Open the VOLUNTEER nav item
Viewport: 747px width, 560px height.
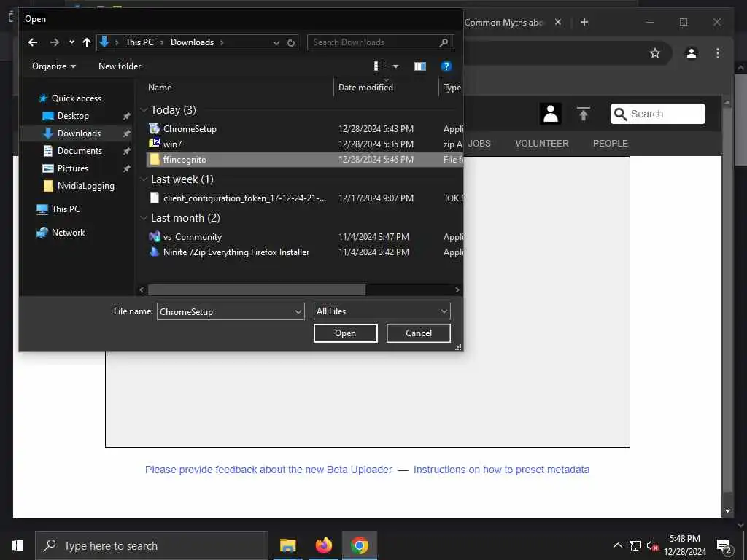(x=542, y=144)
